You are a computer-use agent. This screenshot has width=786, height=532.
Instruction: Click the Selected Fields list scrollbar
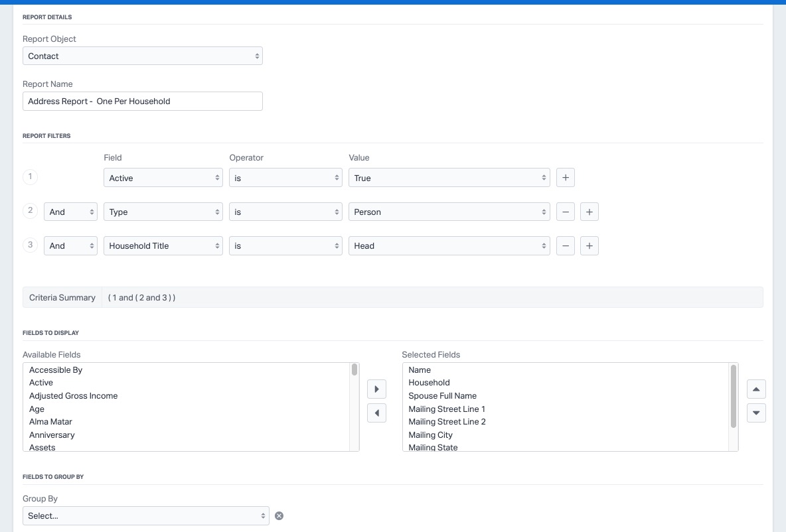pos(734,396)
